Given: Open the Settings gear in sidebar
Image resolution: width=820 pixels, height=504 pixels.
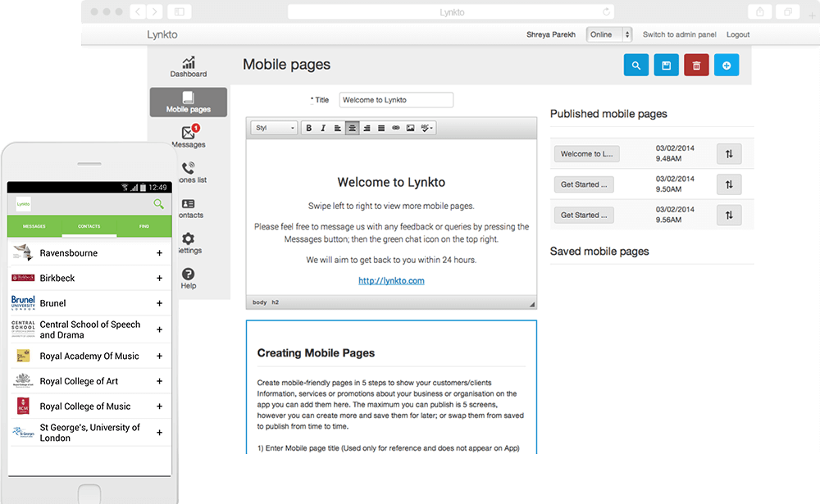Looking at the screenshot, I should tap(189, 243).
